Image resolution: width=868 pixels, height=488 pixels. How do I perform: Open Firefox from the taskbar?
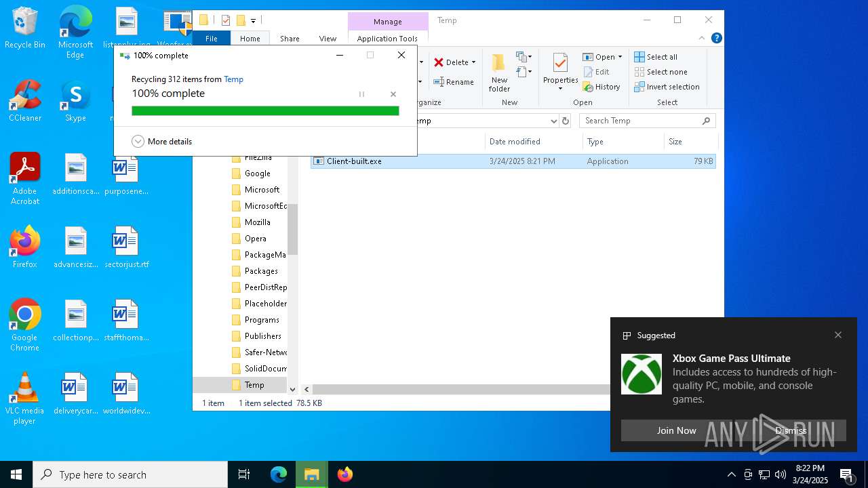pyautogui.click(x=345, y=474)
